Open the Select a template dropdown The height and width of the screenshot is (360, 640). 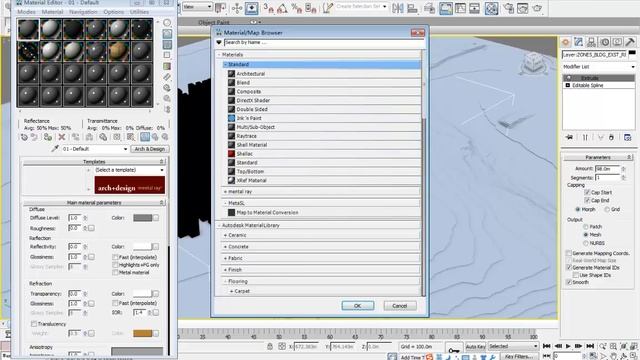click(x=129, y=170)
